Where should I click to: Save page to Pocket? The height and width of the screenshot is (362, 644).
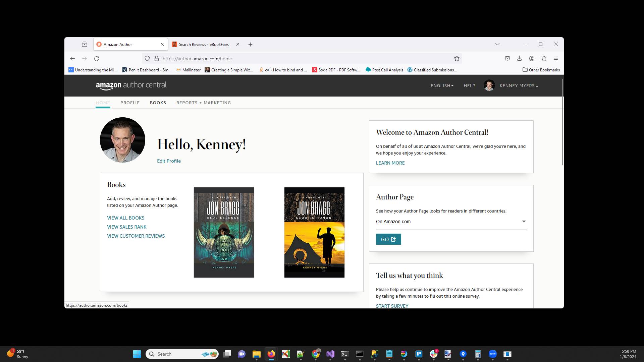tap(507, 58)
